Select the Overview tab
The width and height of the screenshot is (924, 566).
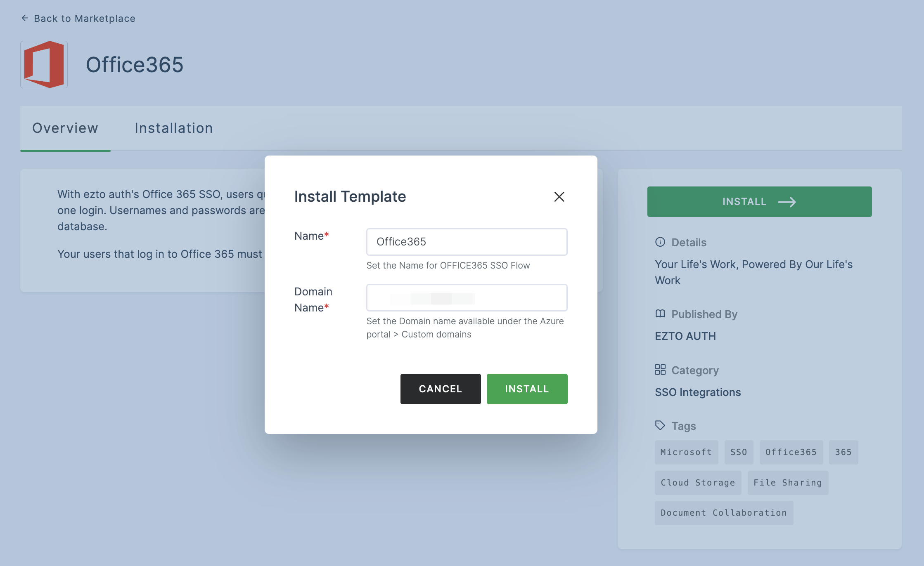pyautogui.click(x=65, y=128)
